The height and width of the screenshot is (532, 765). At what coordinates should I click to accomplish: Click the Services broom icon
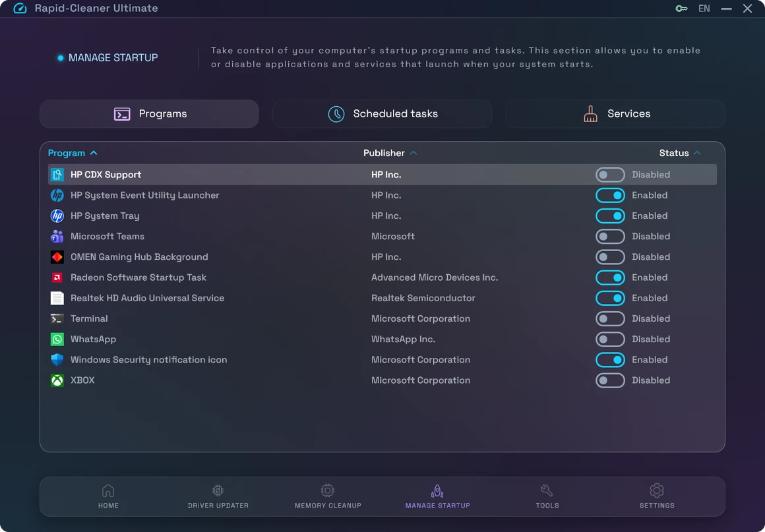pos(590,113)
